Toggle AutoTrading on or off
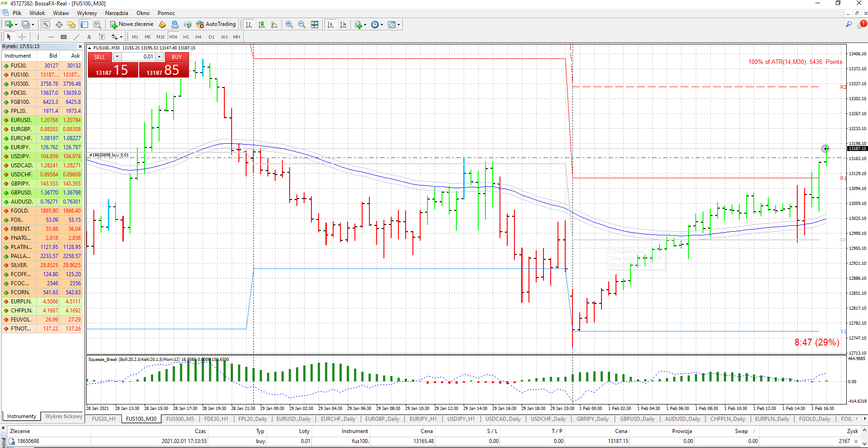 coord(216,24)
